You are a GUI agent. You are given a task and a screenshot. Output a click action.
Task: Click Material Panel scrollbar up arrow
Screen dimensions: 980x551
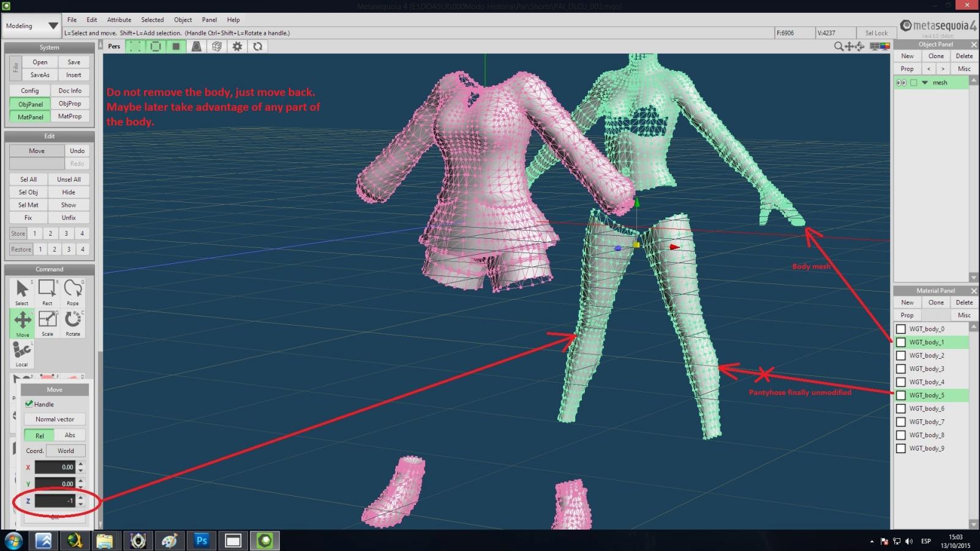coord(973,327)
